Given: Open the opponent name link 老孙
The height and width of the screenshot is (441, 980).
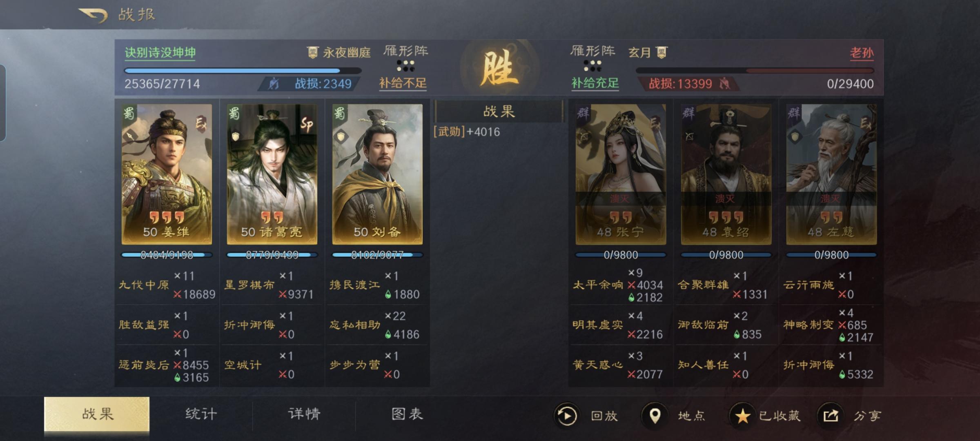Looking at the screenshot, I should click(x=862, y=53).
